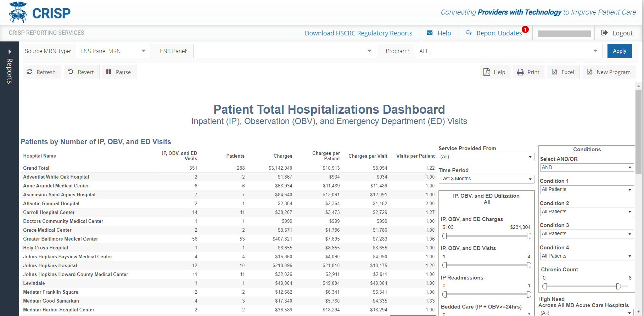Click the Refresh circular arrows icon
This screenshot has height=316, width=644.
[30, 72]
